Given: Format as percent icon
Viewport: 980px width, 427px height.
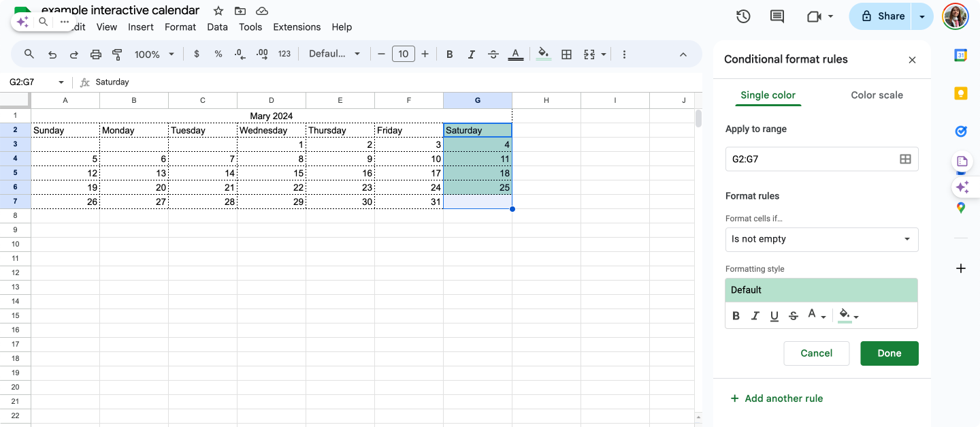Looking at the screenshot, I should (x=218, y=54).
